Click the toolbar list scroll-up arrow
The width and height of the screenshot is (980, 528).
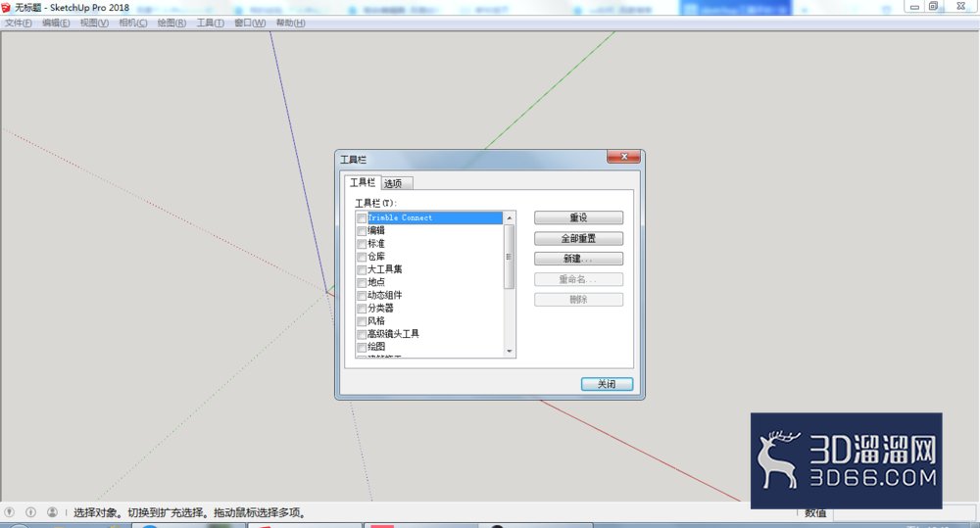[510, 217]
